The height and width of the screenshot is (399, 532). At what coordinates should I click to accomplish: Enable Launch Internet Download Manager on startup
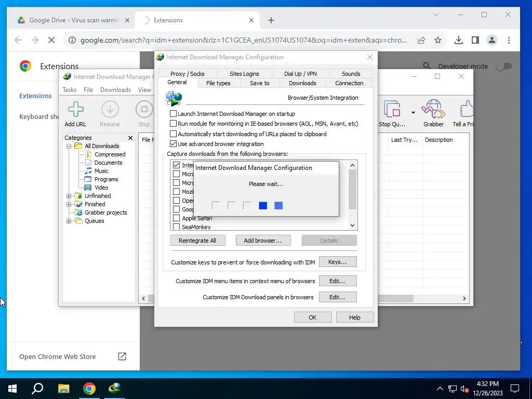[x=173, y=114]
